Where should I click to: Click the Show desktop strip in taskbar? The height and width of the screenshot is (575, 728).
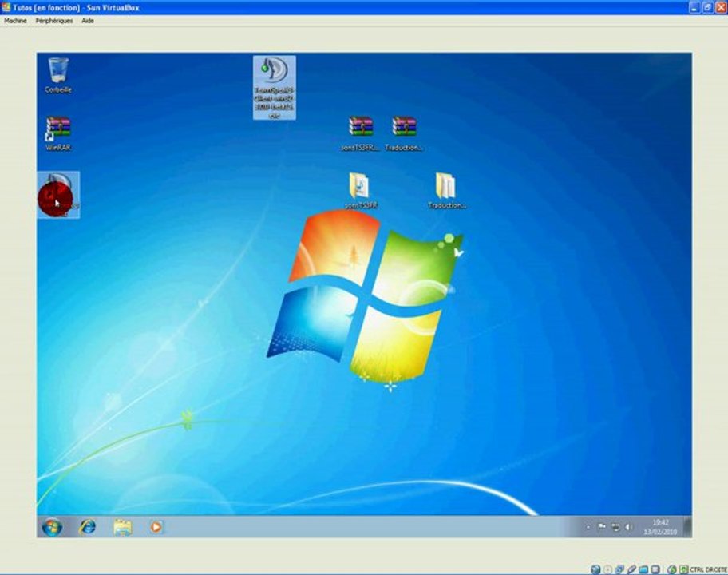pos(687,527)
